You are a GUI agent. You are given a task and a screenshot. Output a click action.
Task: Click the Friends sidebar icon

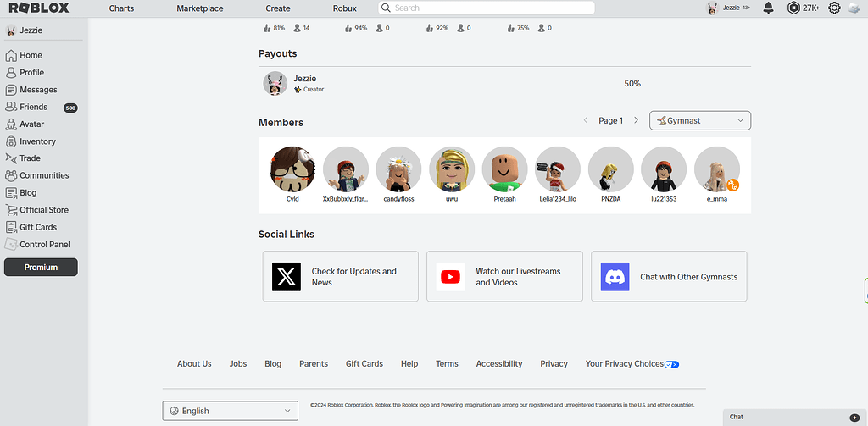(10, 107)
